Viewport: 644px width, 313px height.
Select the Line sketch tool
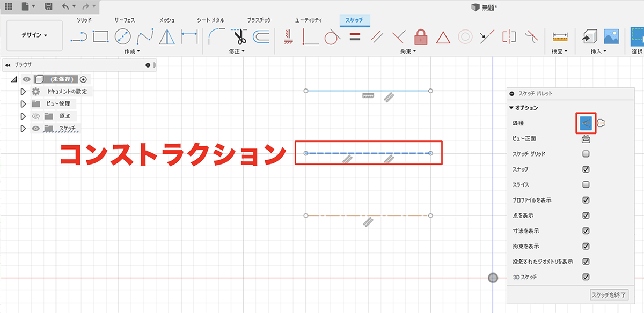[79, 37]
